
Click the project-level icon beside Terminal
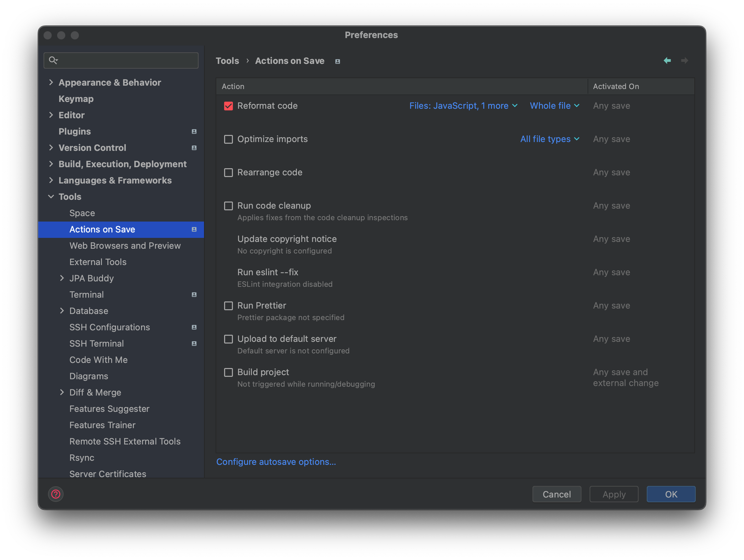(194, 295)
